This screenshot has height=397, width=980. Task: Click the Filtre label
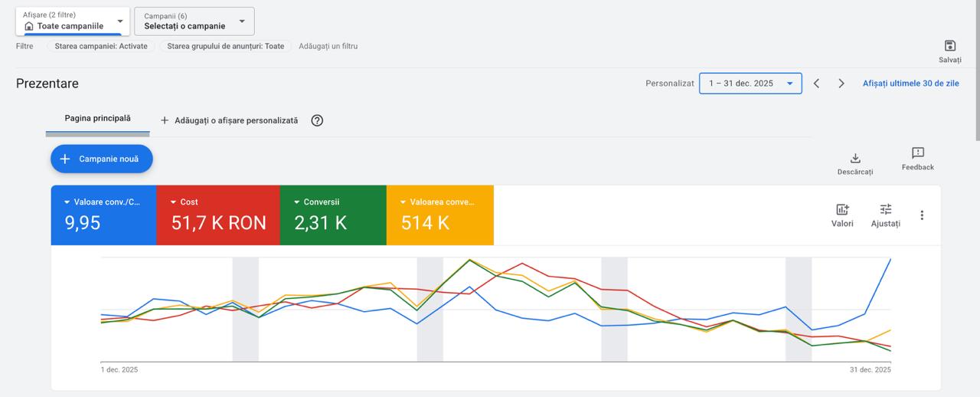pyautogui.click(x=24, y=46)
